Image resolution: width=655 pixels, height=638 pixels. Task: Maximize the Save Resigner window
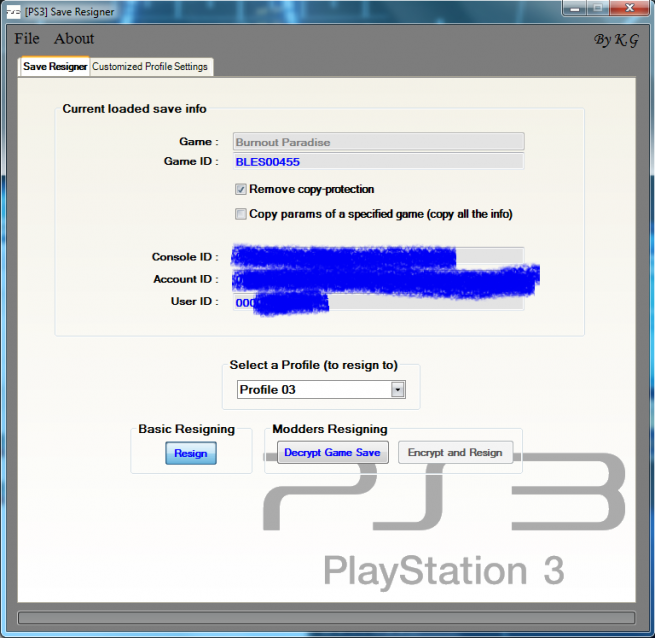point(598,8)
